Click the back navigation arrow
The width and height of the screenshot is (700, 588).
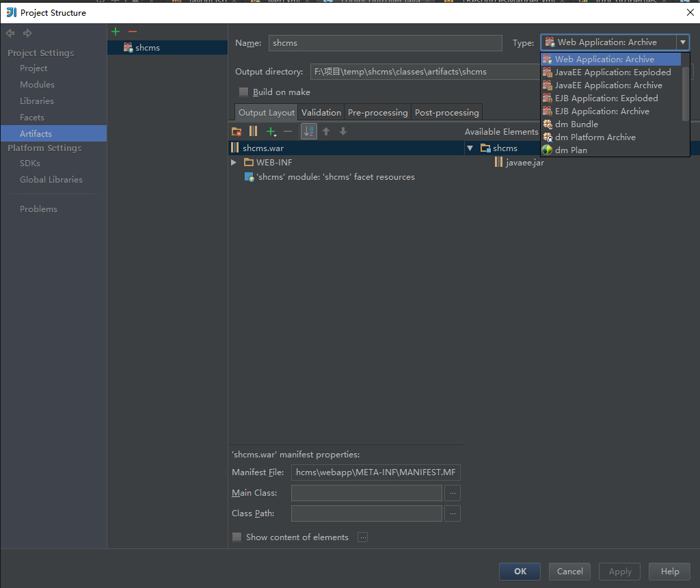click(10, 33)
